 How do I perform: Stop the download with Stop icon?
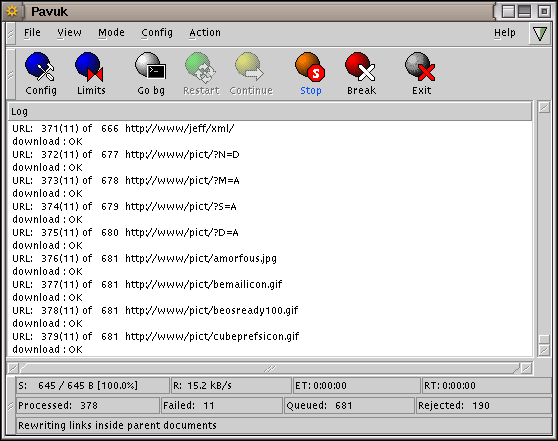coord(311,74)
